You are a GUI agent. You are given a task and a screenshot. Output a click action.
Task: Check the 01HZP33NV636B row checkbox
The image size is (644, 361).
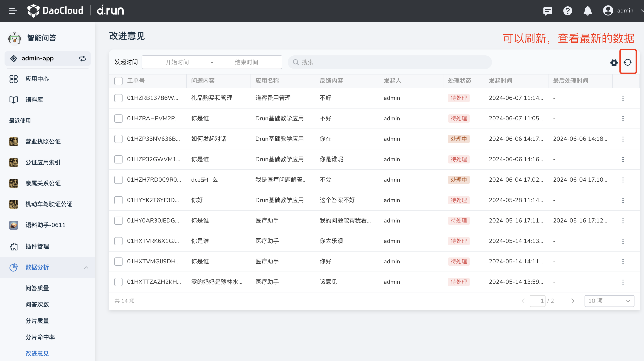(118, 139)
